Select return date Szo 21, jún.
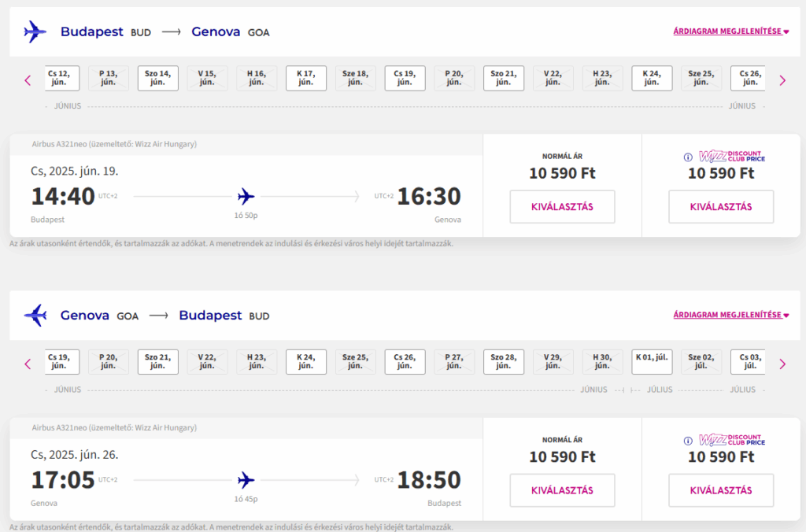This screenshot has width=806, height=532. coord(157,362)
